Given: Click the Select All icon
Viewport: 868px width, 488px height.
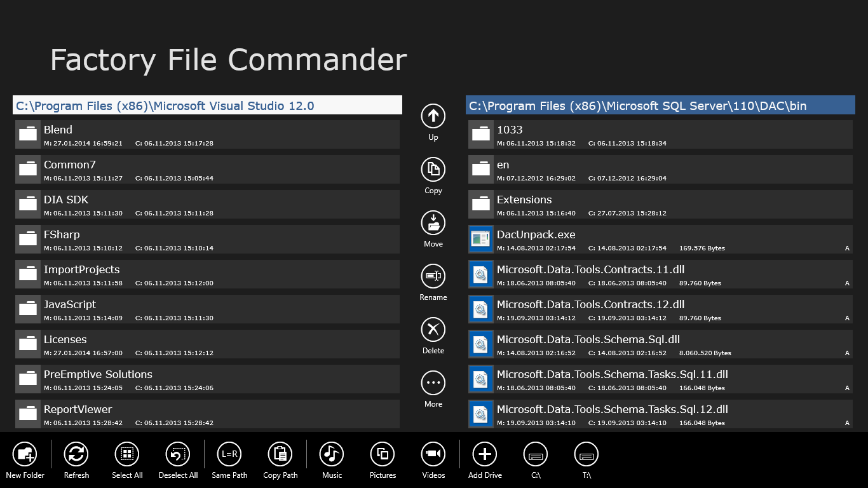Looking at the screenshot, I should click(127, 454).
